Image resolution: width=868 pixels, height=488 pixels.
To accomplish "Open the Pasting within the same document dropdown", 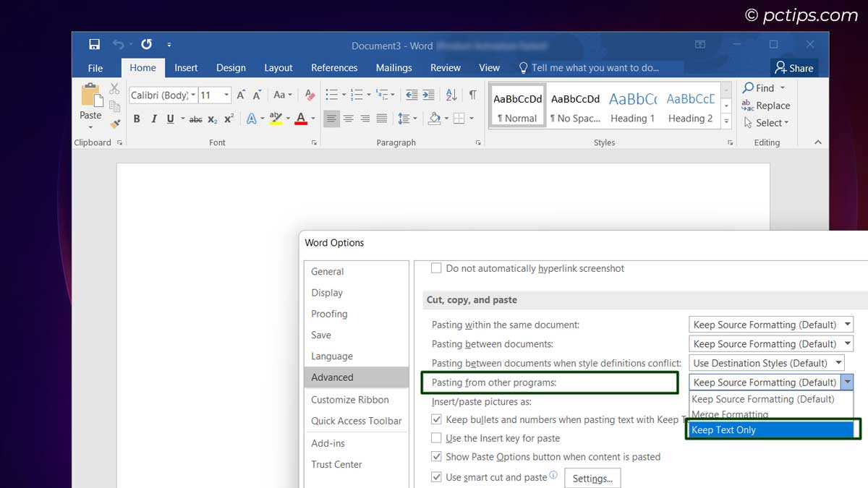I will (x=847, y=324).
